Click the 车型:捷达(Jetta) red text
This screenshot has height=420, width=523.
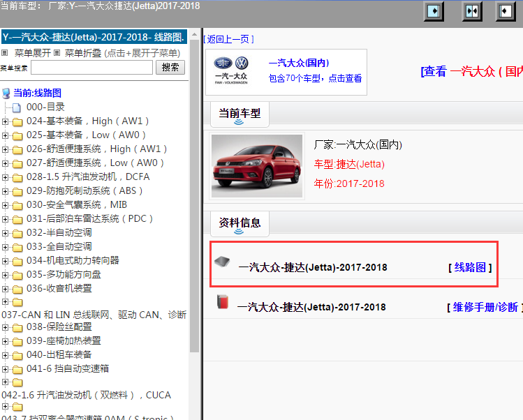[x=349, y=164]
